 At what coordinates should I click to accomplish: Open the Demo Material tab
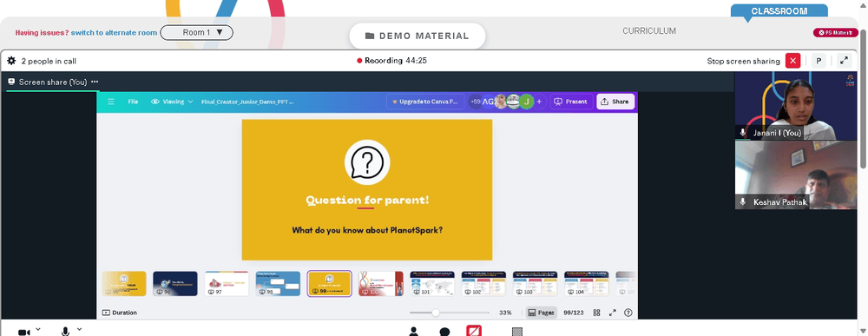tap(418, 36)
